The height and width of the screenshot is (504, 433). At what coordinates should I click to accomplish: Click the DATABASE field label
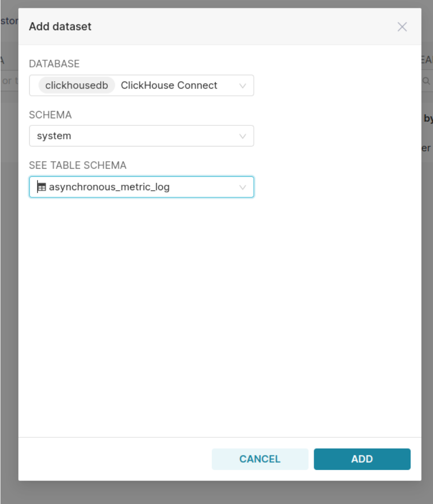(x=54, y=64)
